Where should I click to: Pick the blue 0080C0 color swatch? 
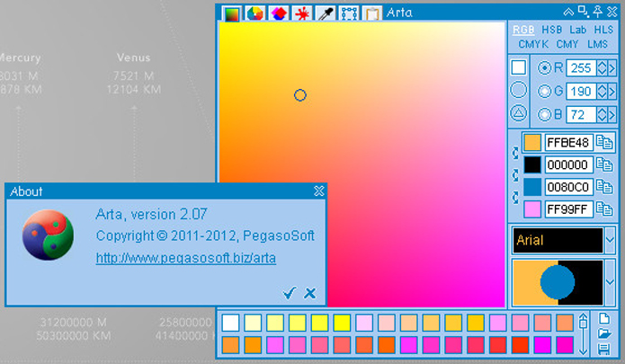pyautogui.click(x=532, y=187)
